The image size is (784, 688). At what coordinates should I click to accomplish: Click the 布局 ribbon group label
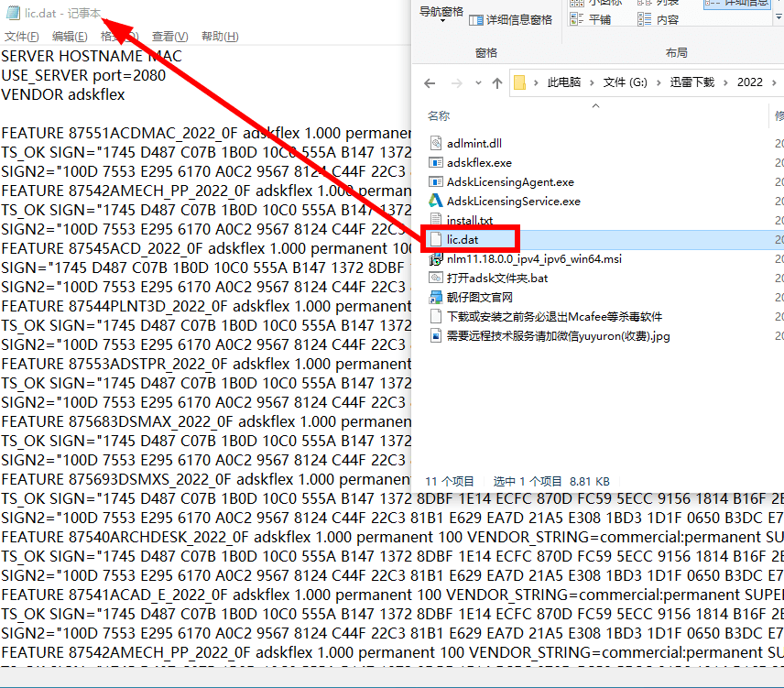tap(677, 53)
